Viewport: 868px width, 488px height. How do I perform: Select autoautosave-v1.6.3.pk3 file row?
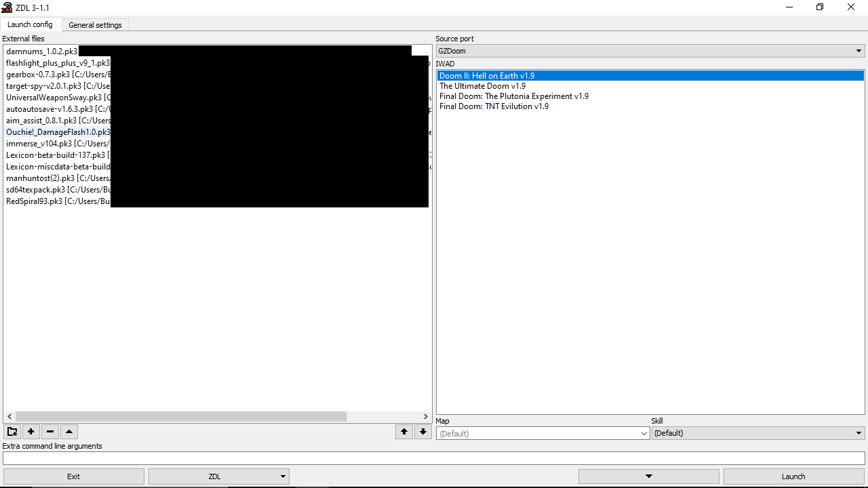pos(217,109)
